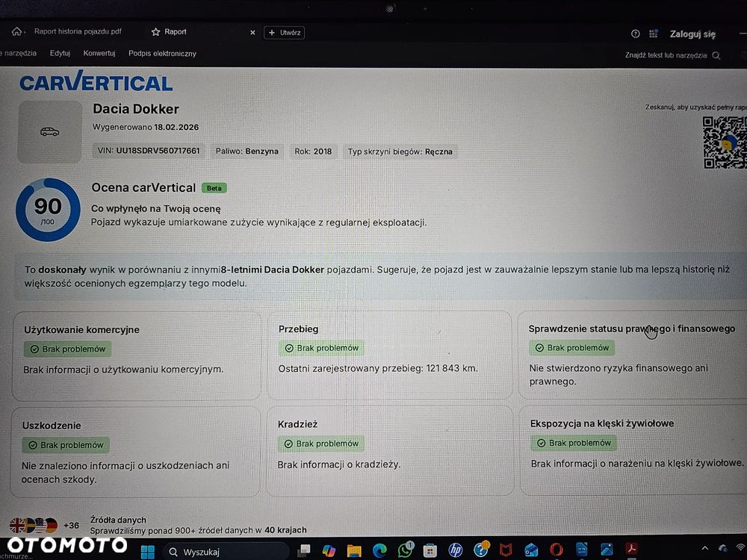Click the 'Użytkowanie komercyjne' card heading
Screen dimensions: 747x560
coord(81,329)
